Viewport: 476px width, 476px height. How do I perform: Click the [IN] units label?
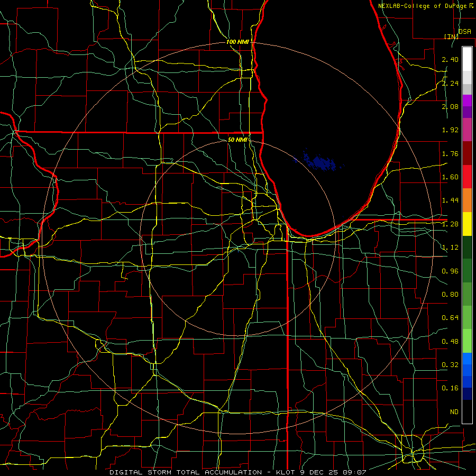451,36
